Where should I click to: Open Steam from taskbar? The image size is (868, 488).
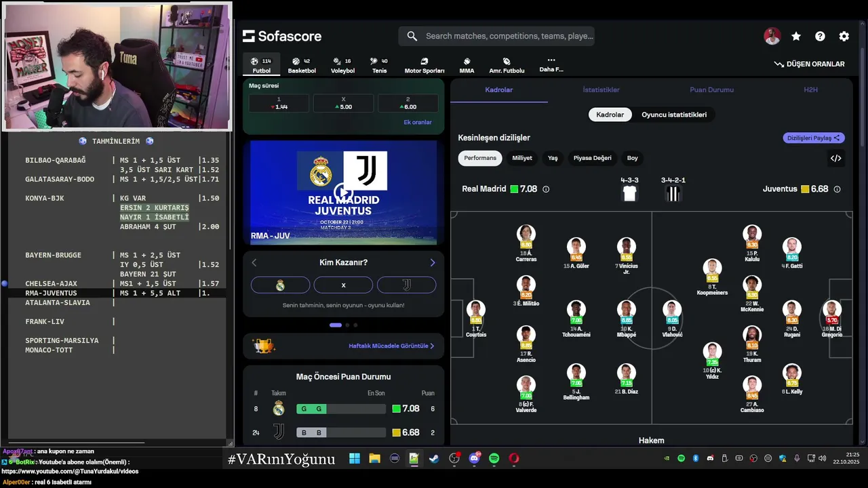434,458
